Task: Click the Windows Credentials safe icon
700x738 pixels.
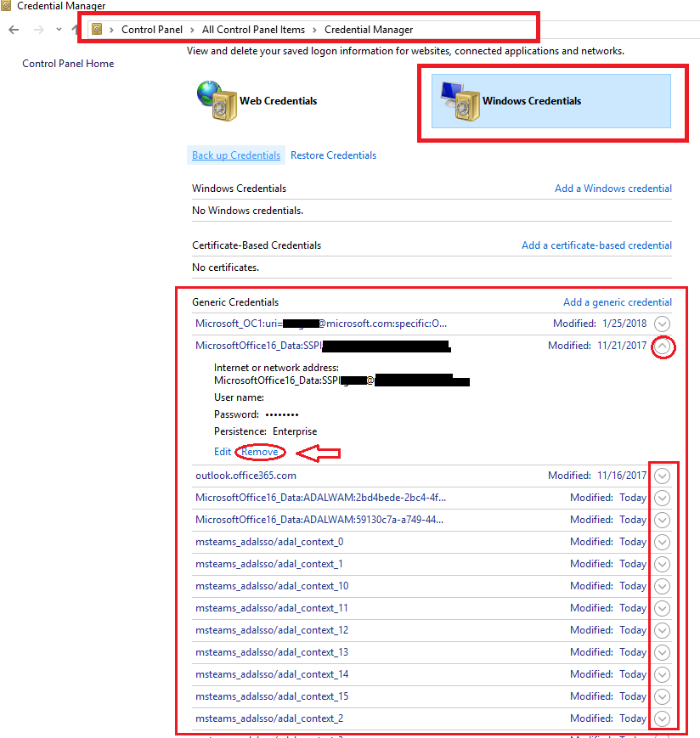Action: point(460,100)
